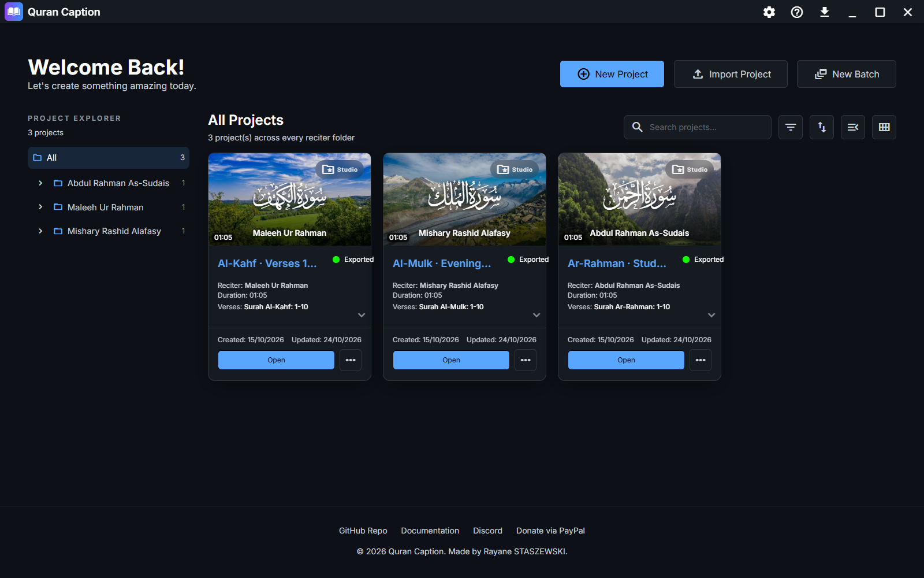Open the GitHub Repo link
This screenshot has height=578, width=924.
point(363,531)
